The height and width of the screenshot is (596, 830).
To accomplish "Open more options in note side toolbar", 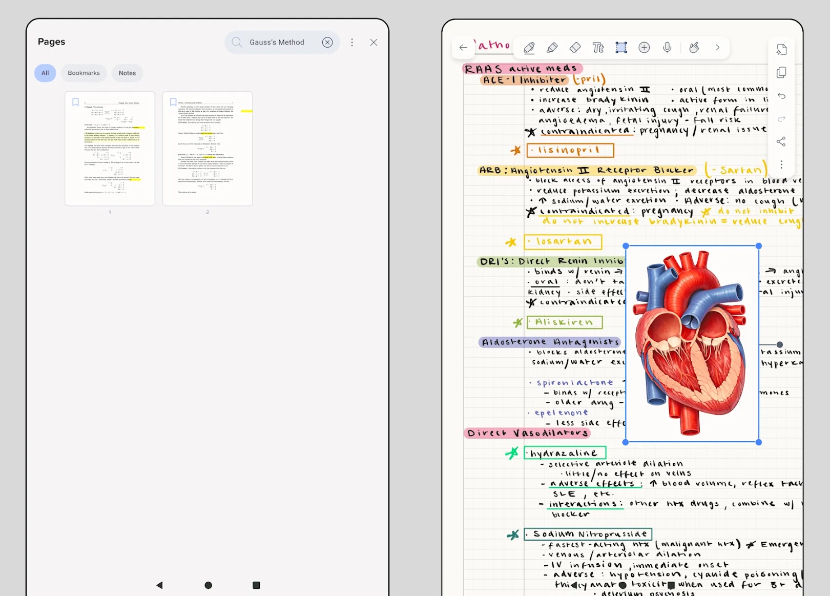I will [781, 165].
